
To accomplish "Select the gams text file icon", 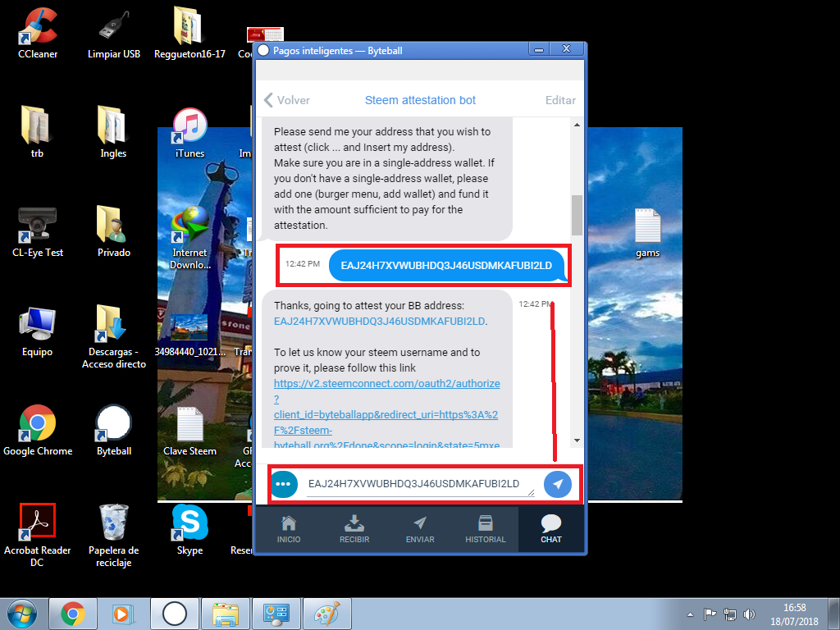I will pos(647,233).
